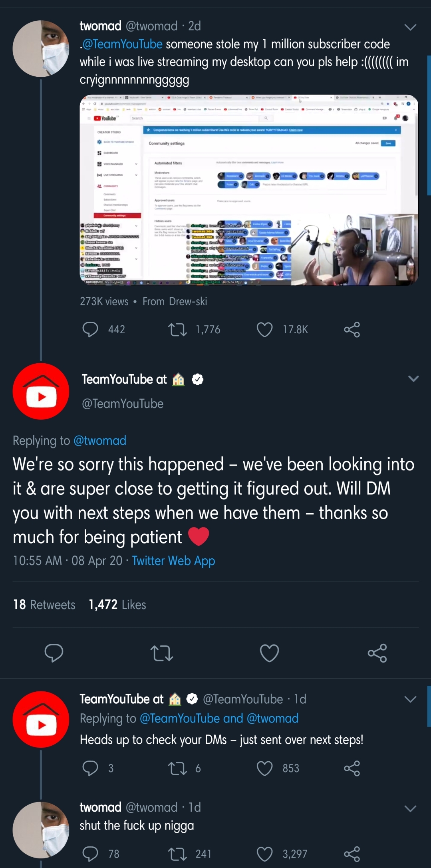Open chevron menu on 'Heads up' tweet

click(x=410, y=699)
